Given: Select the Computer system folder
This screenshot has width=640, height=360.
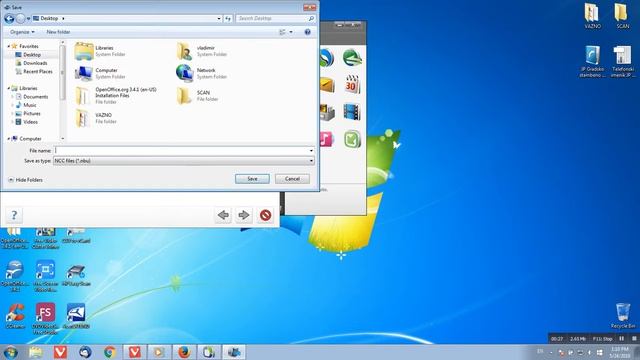Looking at the screenshot, I should 100,73.
